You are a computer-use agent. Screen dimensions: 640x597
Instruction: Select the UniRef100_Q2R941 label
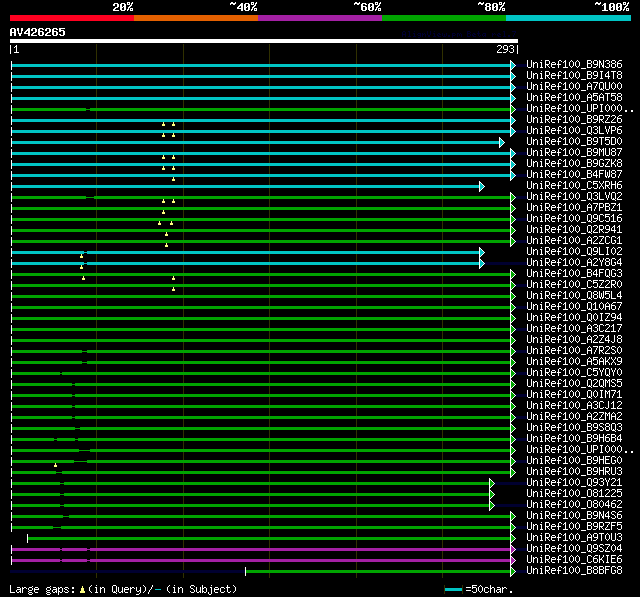coord(574,230)
